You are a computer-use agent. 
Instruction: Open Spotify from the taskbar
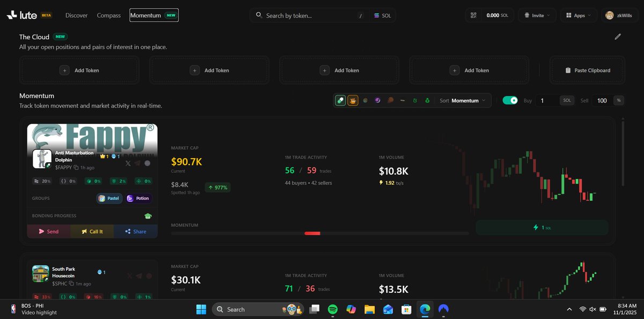(x=332, y=309)
